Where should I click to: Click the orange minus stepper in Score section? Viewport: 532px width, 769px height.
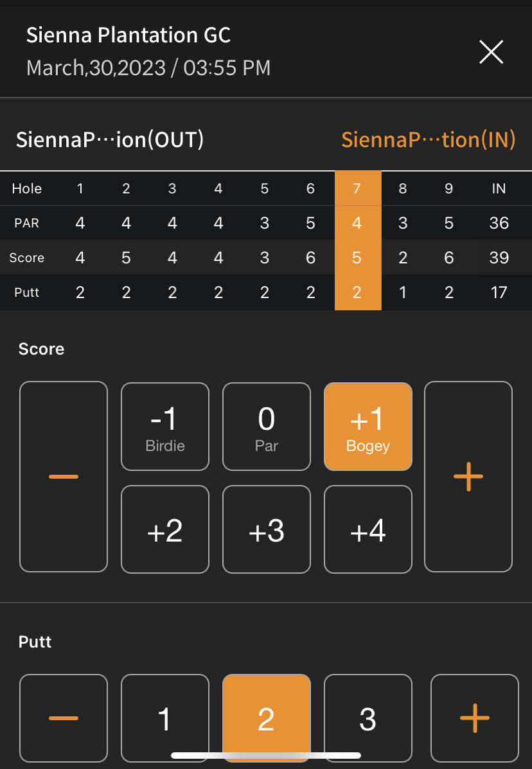pos(63,476)
